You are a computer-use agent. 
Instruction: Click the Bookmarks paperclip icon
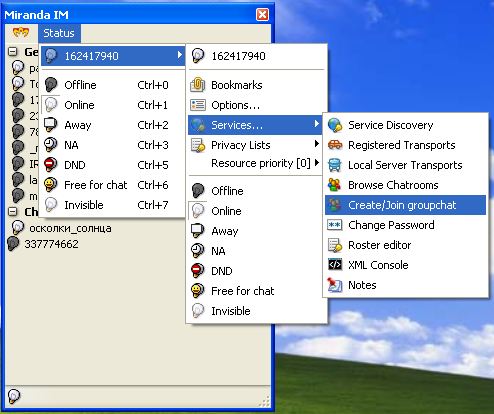[198, 85]
